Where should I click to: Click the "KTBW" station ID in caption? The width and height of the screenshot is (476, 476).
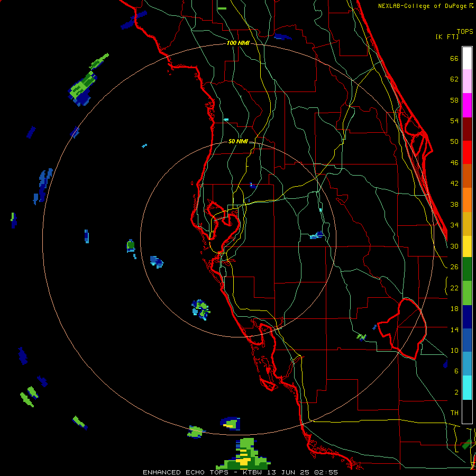(252, 472)
